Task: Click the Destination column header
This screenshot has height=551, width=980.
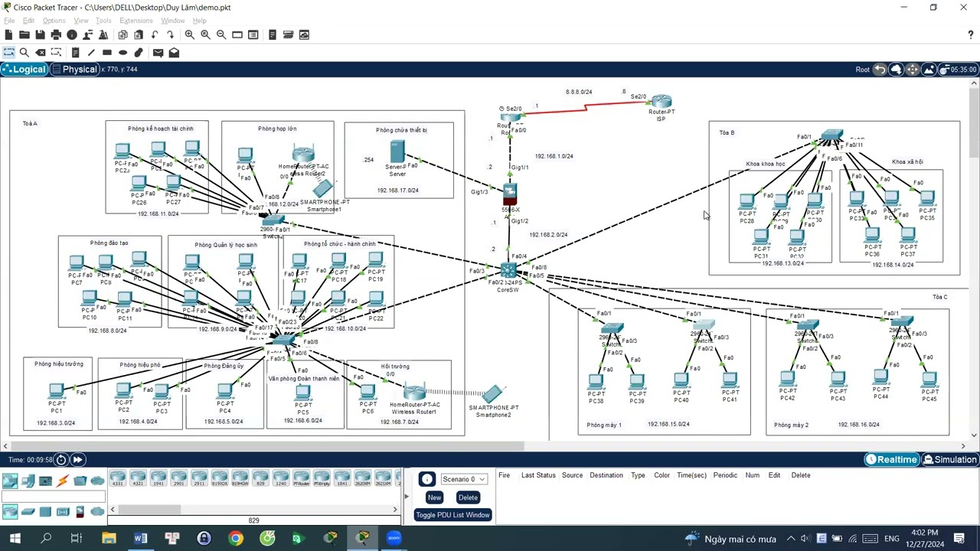Action: [x=606, y=475]
